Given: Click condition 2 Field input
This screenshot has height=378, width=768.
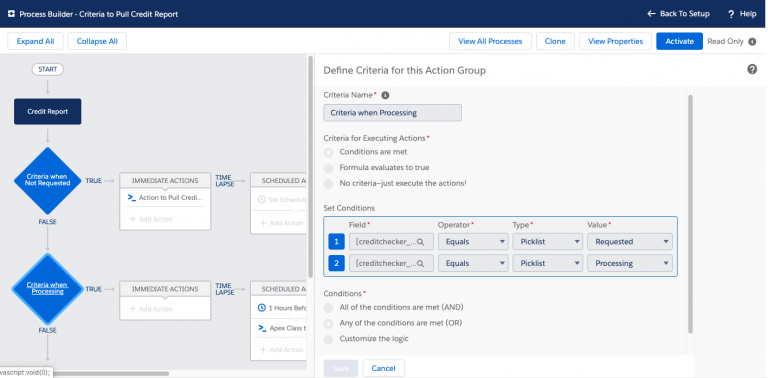Looking at the screenshot, I should coord(391,263).
